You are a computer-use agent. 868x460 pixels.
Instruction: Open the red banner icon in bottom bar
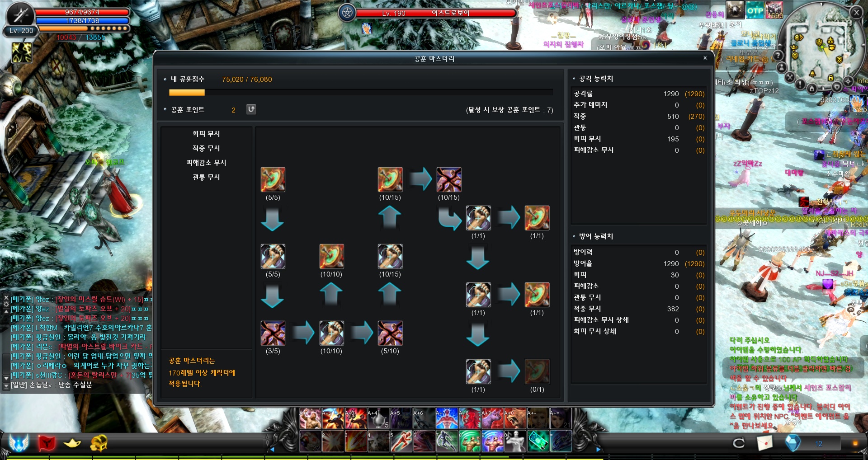47,443
